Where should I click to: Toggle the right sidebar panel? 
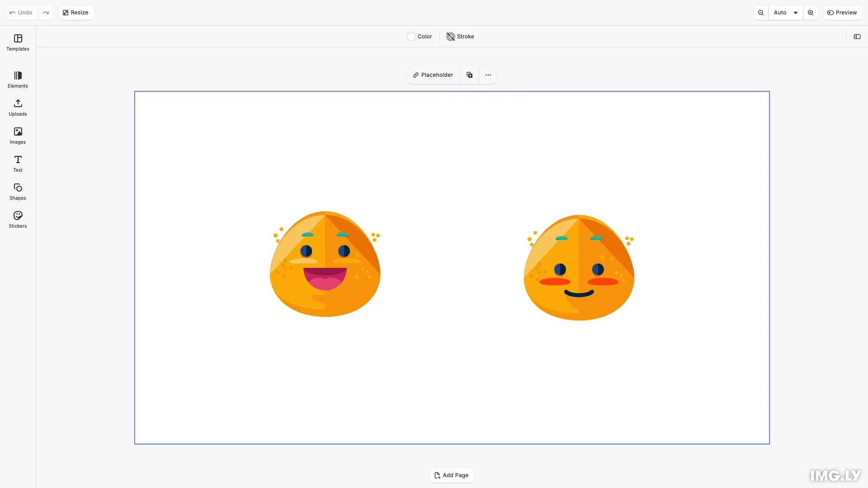[857, 37]
